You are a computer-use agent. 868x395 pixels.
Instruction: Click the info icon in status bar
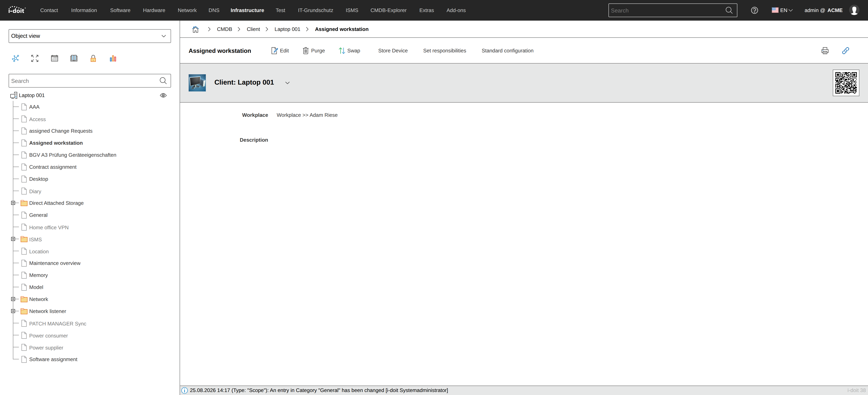click(185, 390)
